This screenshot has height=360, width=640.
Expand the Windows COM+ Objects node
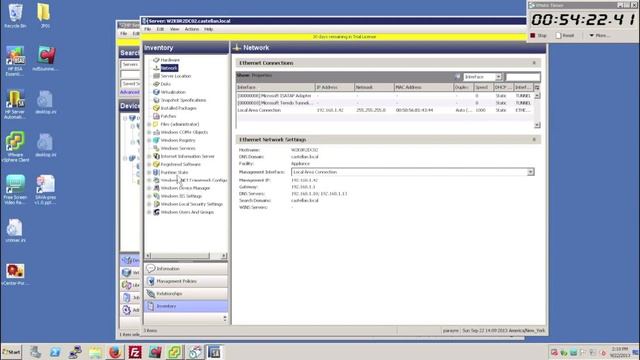149,132
